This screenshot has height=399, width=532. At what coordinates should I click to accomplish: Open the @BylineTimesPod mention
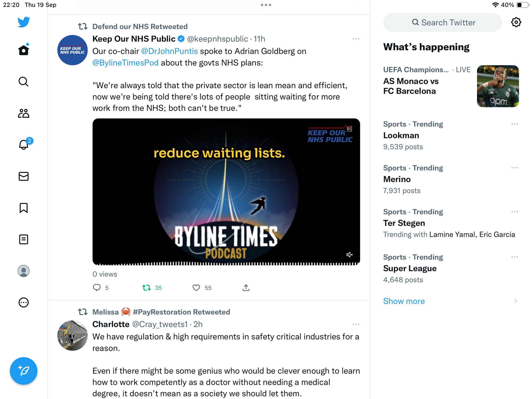[125, 63]
